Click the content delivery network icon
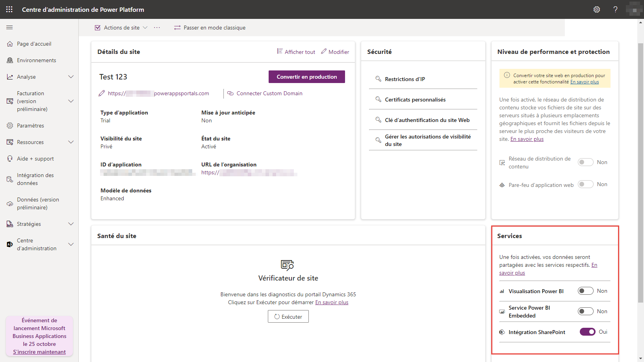This screenshot has width=644, height=362. click(502, 163)
